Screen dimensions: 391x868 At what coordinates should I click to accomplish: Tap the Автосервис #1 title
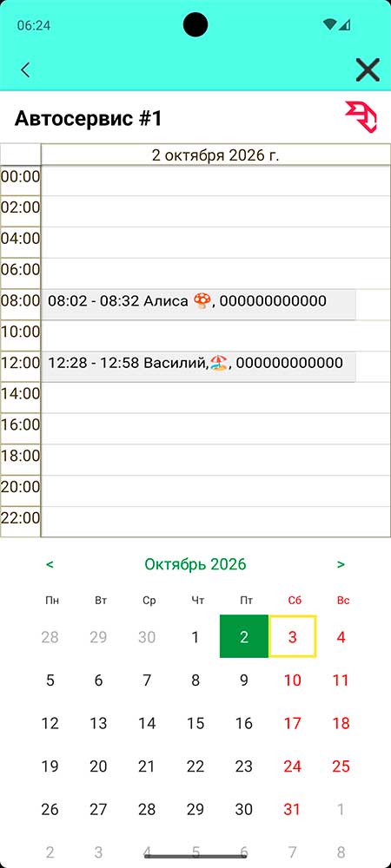pyautogui.click(x=88, y=118)
